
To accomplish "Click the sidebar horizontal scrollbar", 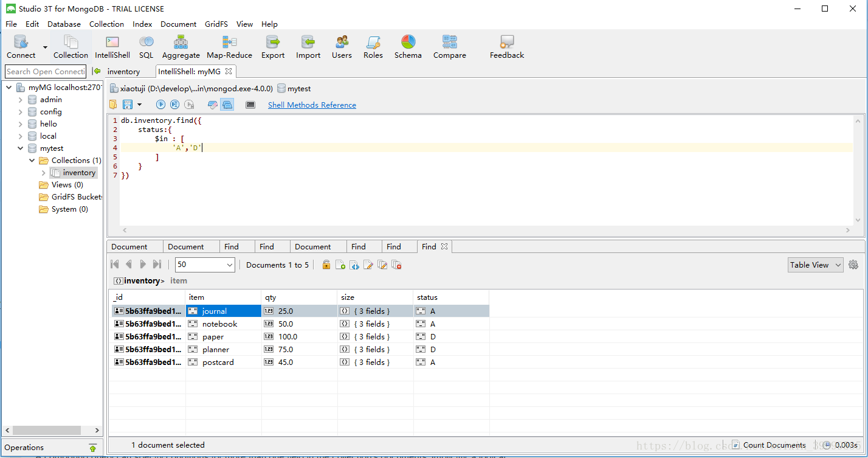I will 47,430.
